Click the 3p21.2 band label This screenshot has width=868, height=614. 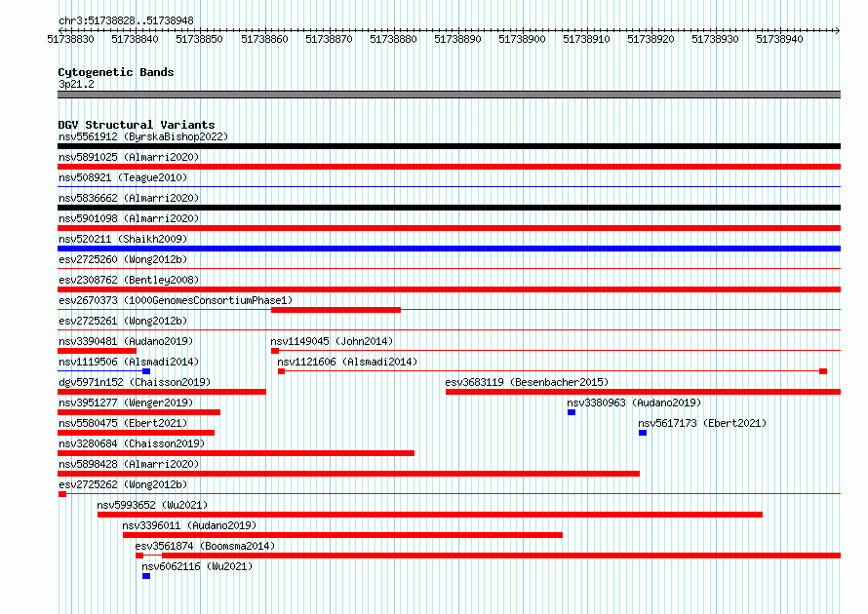tap(76, 84)
